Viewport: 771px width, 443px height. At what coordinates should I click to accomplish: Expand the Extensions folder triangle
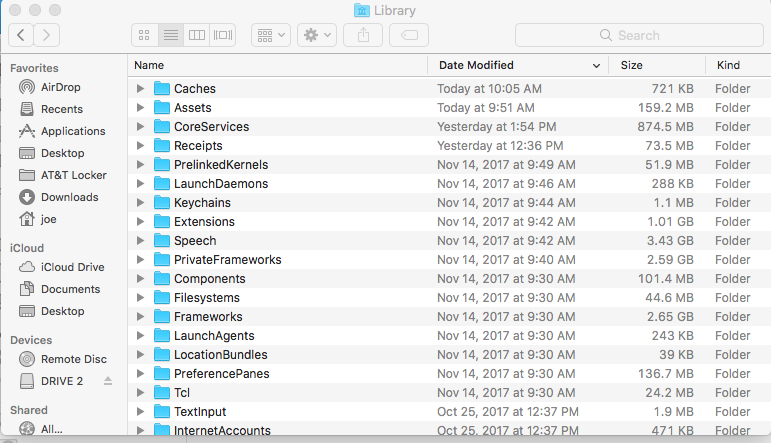(x=141, y=222)
